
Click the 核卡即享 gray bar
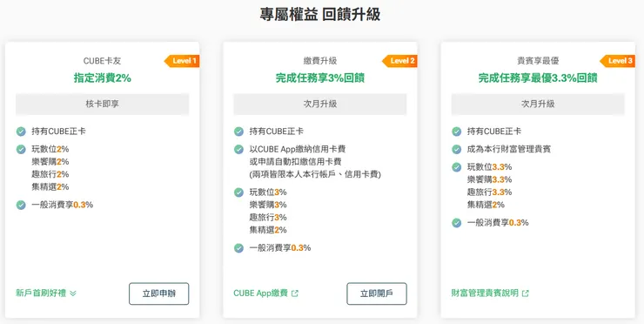coord(103,104)
